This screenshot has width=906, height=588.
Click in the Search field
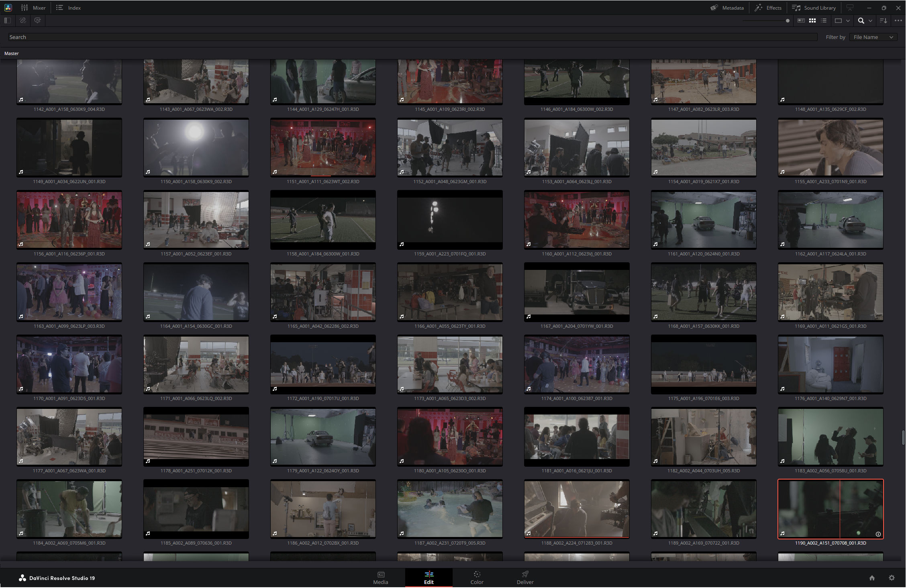click(x=413, y=37)
